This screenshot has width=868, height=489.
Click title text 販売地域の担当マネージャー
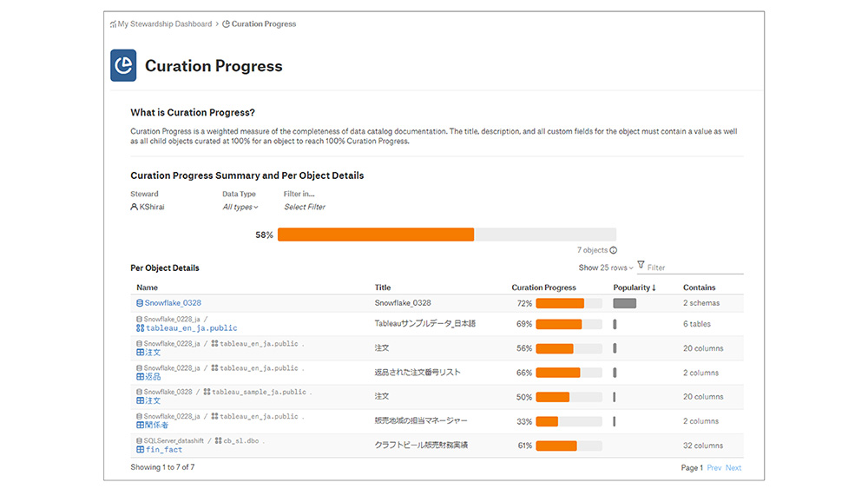(x=421, y=421)
